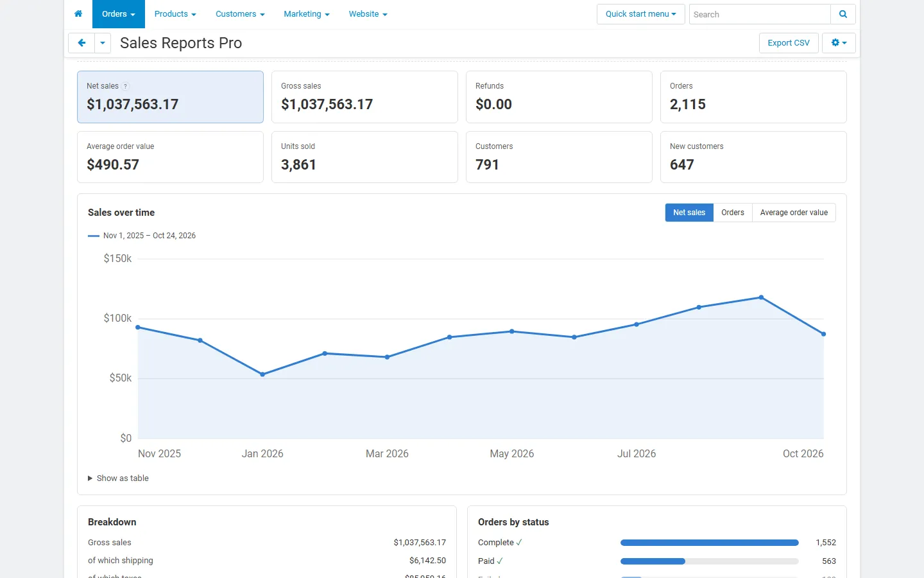The image size is (924, 578).
Task: Click 'of which shipping' breakdown row
Action: (x=267, y=561)
